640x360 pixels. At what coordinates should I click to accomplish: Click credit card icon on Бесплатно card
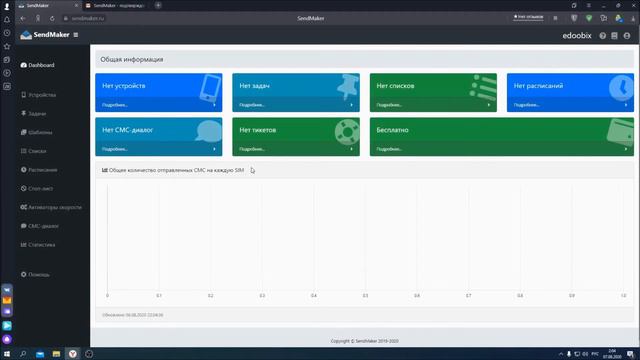tap(620, 132)
